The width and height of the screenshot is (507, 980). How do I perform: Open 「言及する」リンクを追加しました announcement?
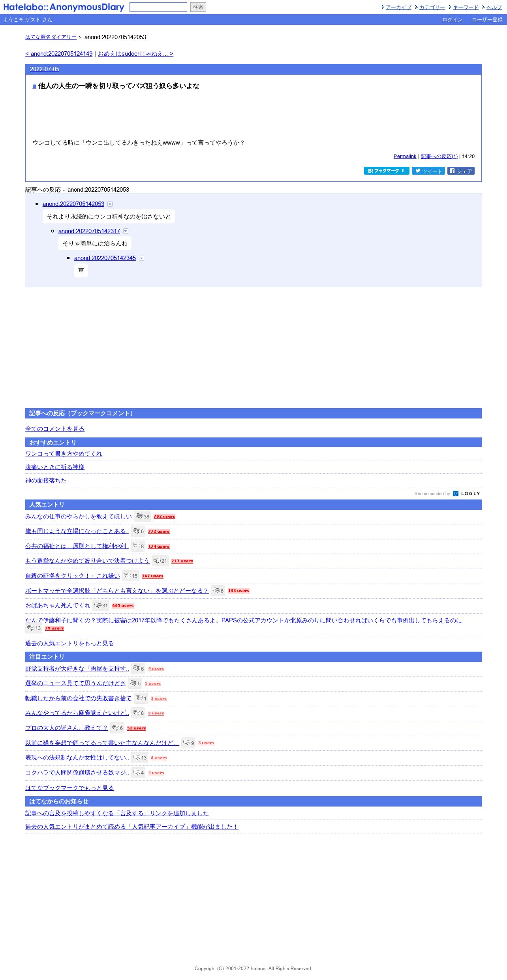click(117, 813)
